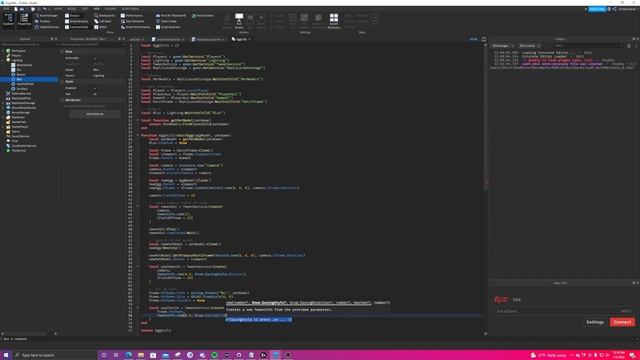Toggle the Properties panel ribbon button
The width and height of the screenshot is (640, 360).
(24, 20)
